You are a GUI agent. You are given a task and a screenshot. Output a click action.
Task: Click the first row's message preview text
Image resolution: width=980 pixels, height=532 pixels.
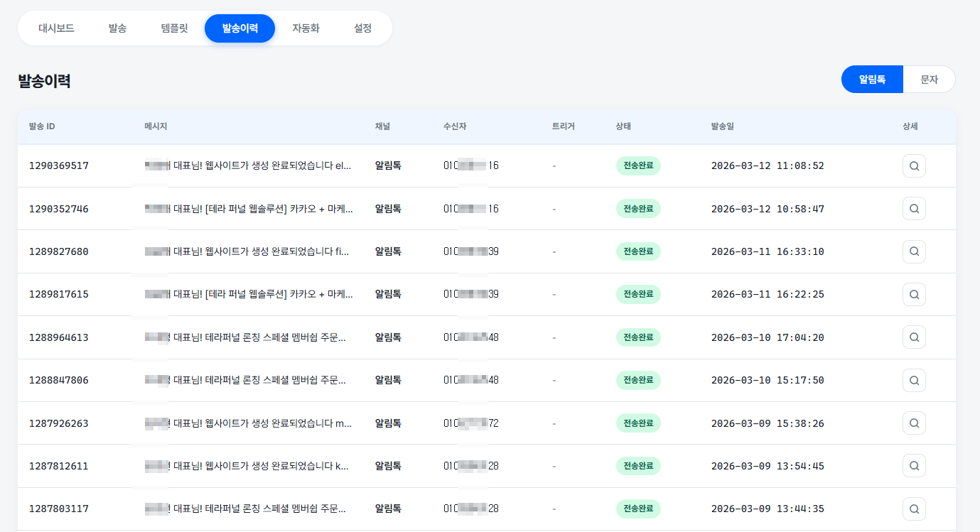[249, 165]
